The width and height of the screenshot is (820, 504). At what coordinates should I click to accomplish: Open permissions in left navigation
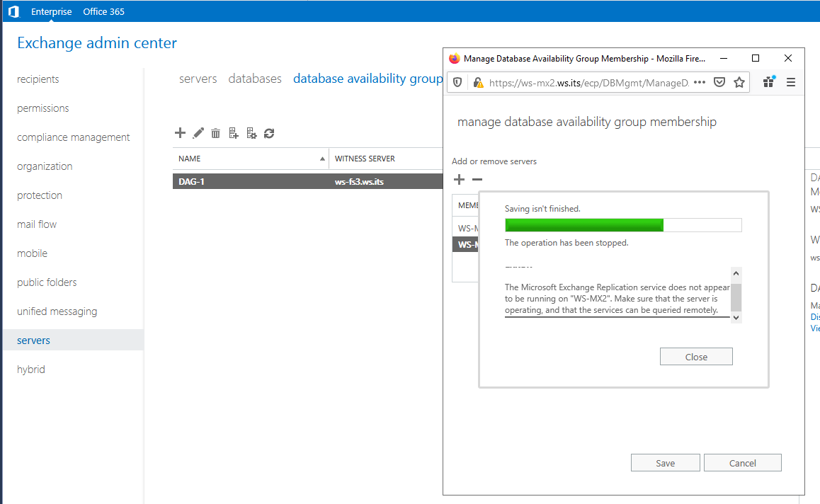pos(43,108)
